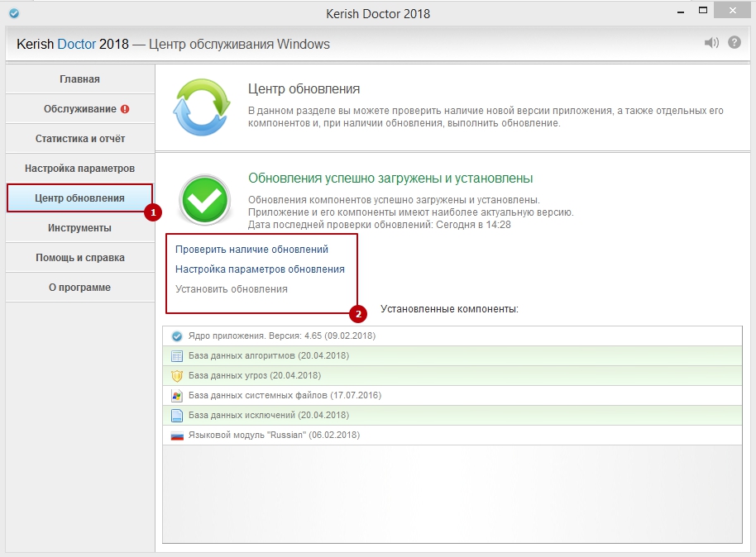Select the Центр обновления tab
756x557 pixels.
click(80, 198)
